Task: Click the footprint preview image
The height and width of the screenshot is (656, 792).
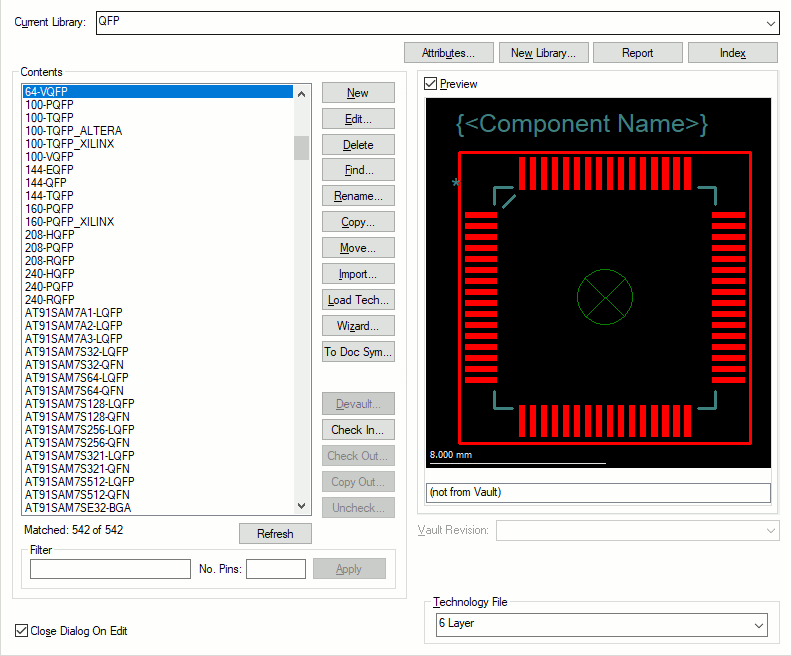Action: pyautogui.click(x=598, y=284)
